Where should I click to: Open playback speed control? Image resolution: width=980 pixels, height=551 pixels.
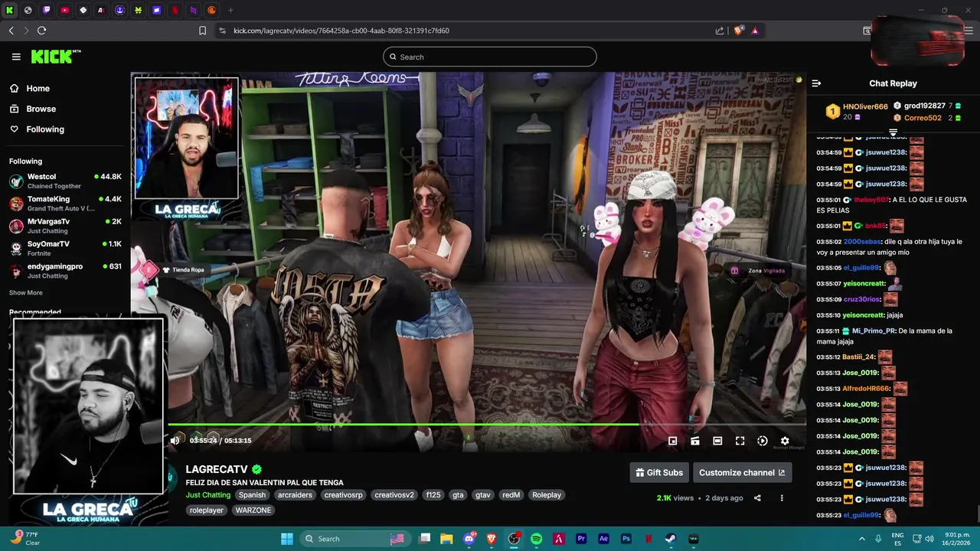click(763, 441)
